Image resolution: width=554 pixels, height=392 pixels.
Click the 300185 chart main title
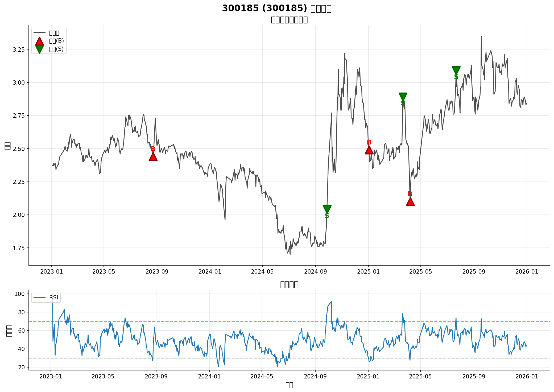[277, 9]
